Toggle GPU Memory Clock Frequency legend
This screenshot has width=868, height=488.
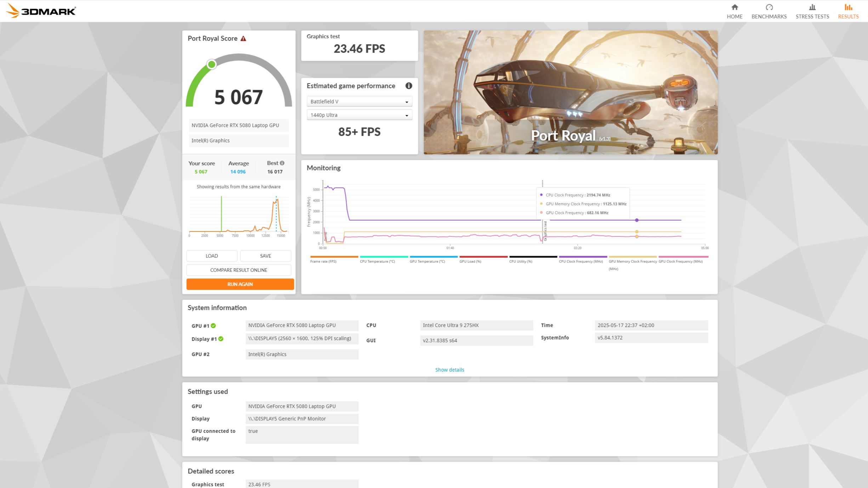click(x=632, y=264)
